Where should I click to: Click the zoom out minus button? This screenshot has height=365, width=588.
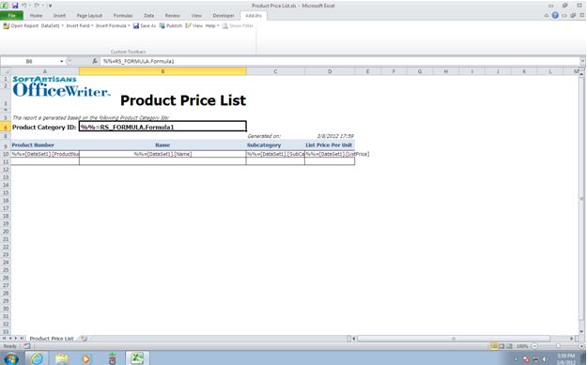pyautogui.click(x=534, y=346)
